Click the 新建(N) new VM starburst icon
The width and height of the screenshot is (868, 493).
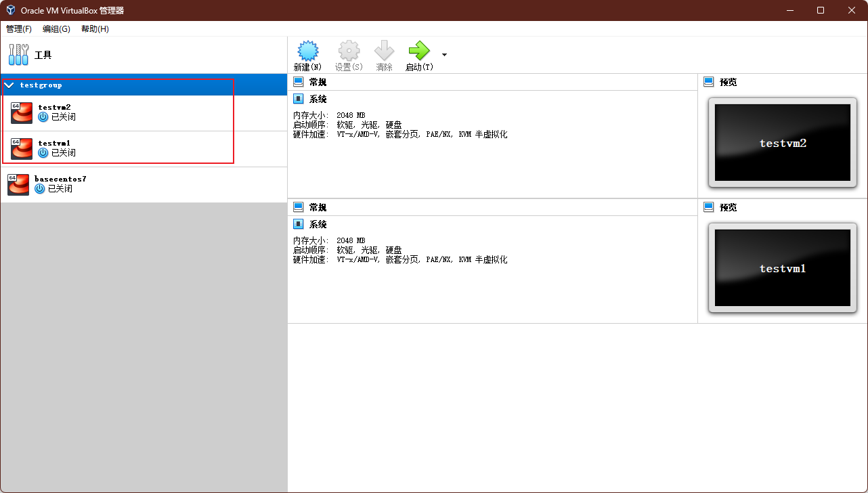(308, 51)
